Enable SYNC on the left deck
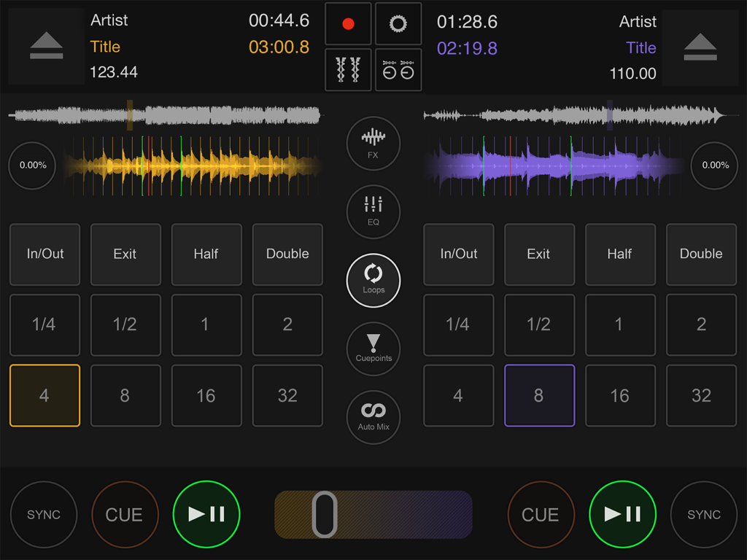The image size is (747, 560). pos(44,514)
